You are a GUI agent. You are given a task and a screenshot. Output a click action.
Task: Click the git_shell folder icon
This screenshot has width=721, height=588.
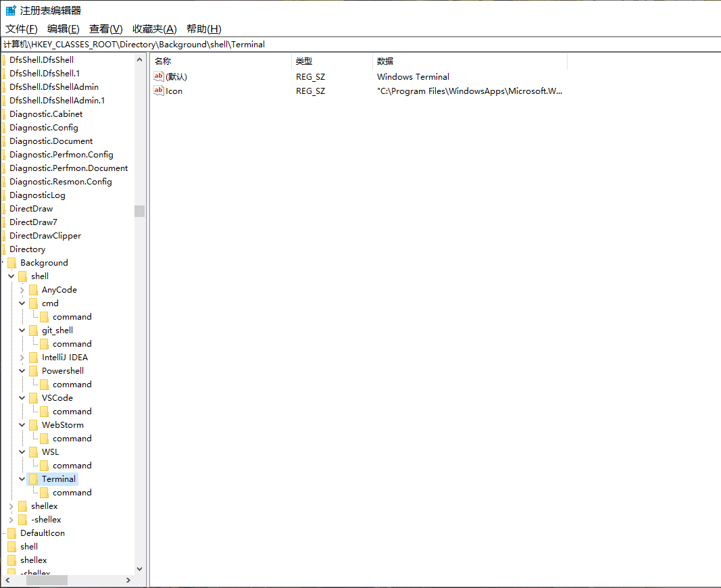coord(33,330)
